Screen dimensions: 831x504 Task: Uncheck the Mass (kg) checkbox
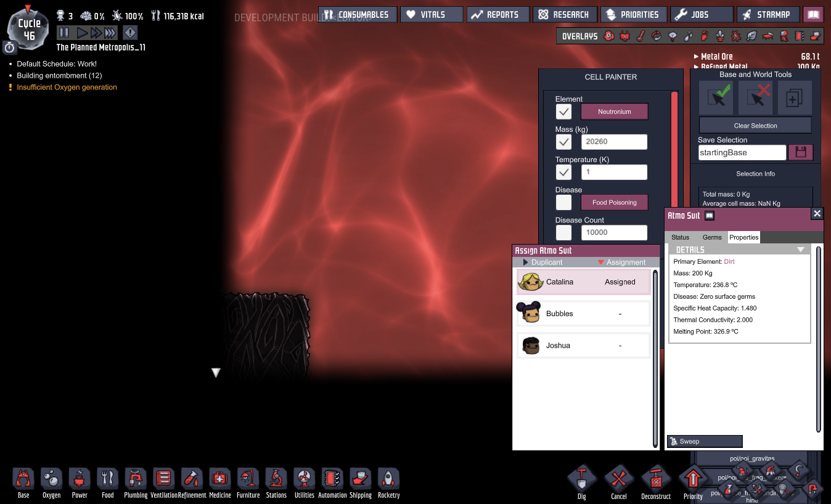[x=563, y=142]
